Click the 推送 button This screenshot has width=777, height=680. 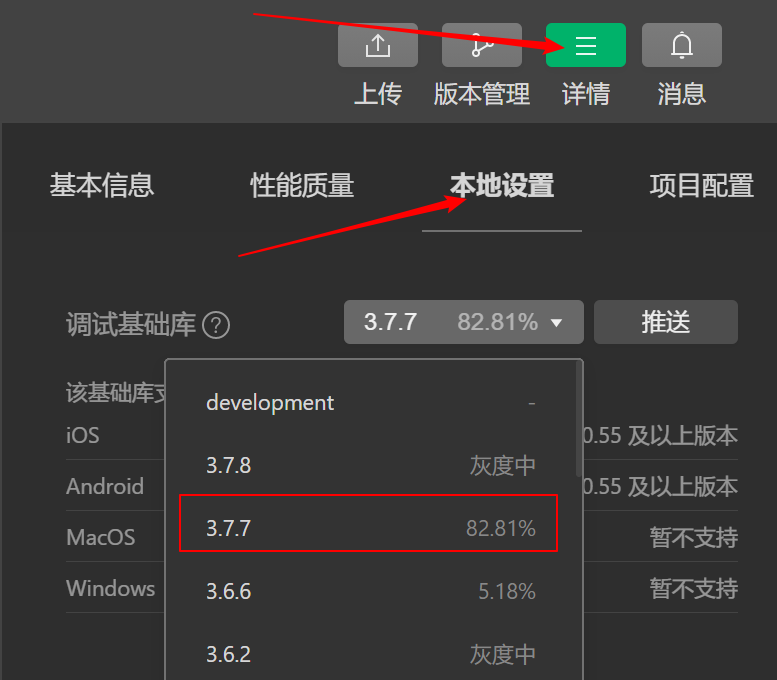click(x=666, y=322)
